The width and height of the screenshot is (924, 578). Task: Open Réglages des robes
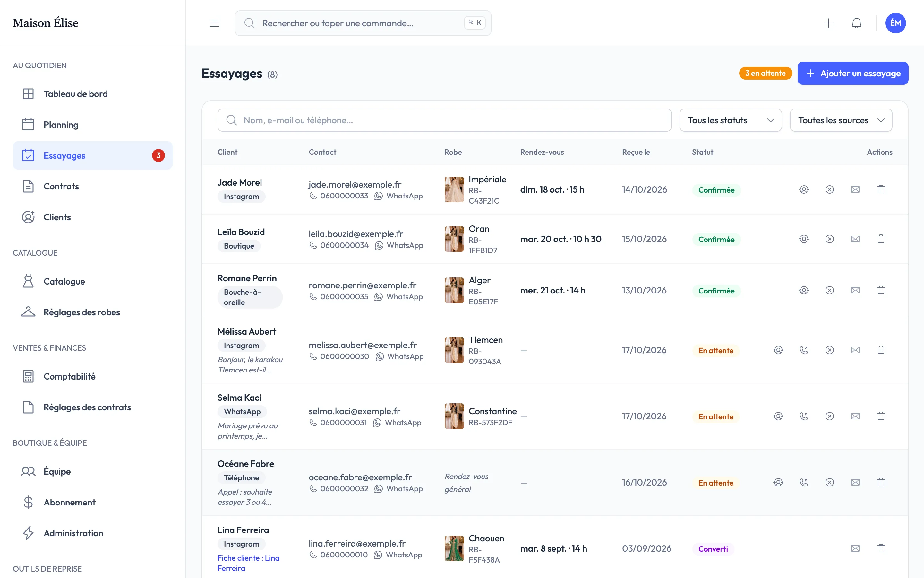tap(92, 312)
